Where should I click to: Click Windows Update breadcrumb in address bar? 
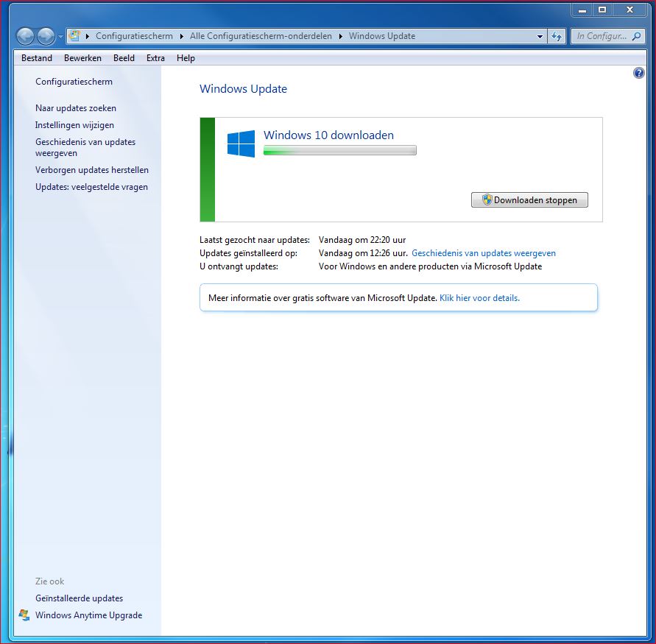coord(382,36)
